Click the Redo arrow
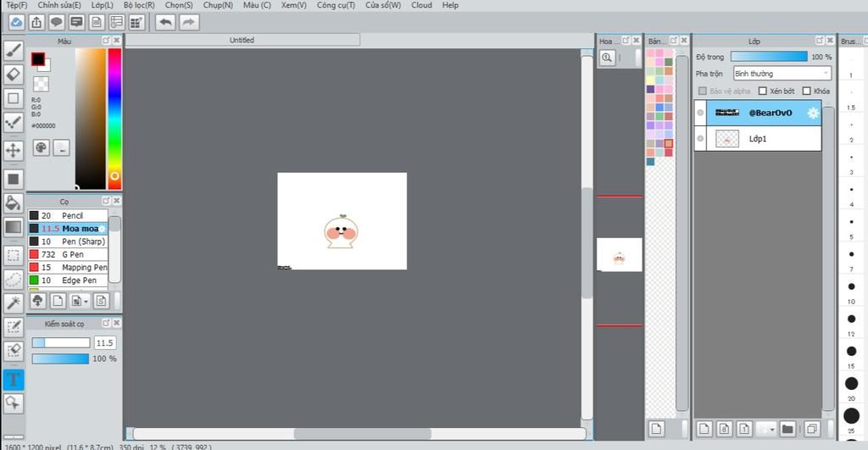The image size is (868, 450). pos(189,22)
